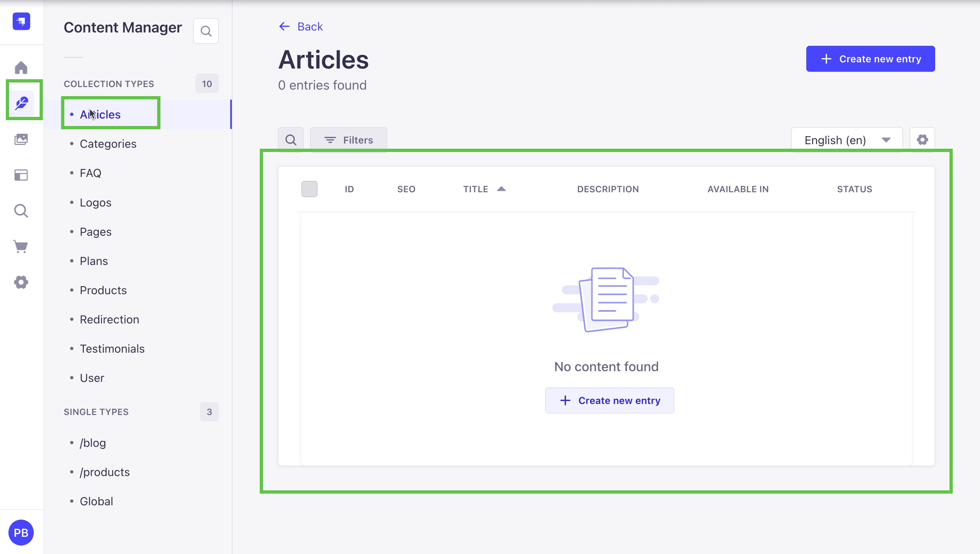Open Content-Type Builder layout icon
The image size is (980, 554).
click(21, 175)
